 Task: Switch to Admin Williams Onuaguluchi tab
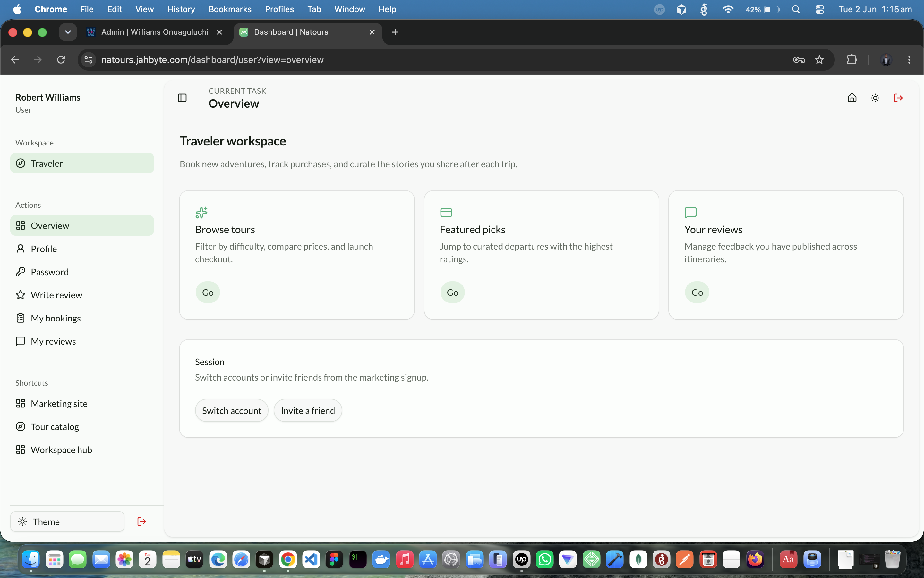point(155,32)
